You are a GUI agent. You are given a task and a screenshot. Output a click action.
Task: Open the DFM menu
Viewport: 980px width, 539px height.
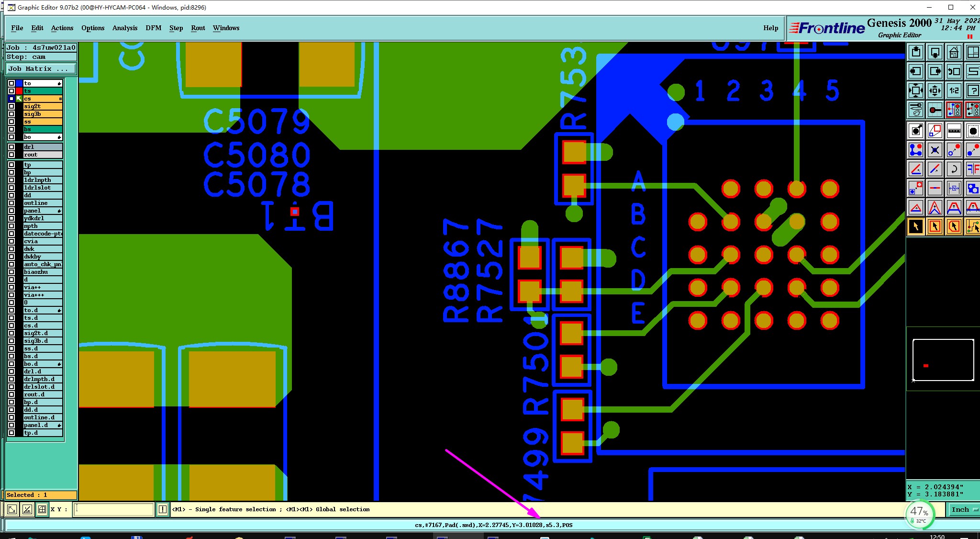pyautogui.click(x=153, y=28)
